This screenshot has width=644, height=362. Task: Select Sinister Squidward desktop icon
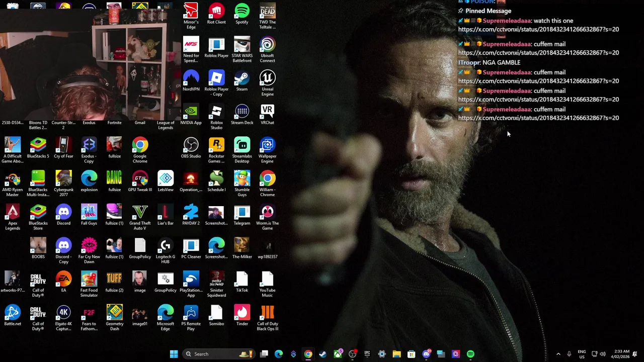point(216,284)
